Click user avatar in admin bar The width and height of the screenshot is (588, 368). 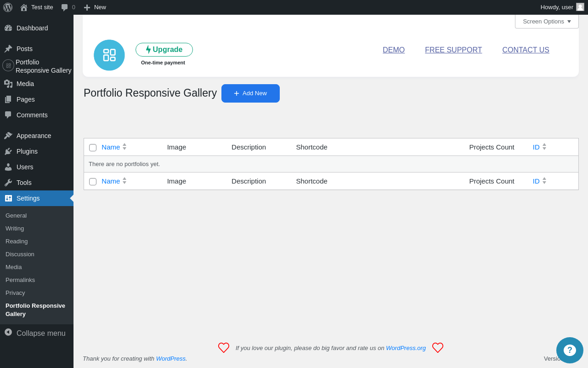(580, 7)
